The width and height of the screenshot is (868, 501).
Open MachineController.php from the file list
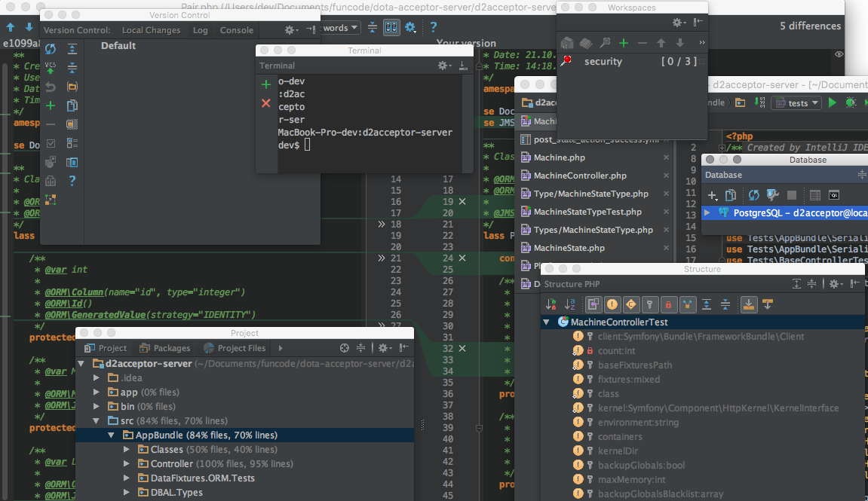(x=579, y=176)
